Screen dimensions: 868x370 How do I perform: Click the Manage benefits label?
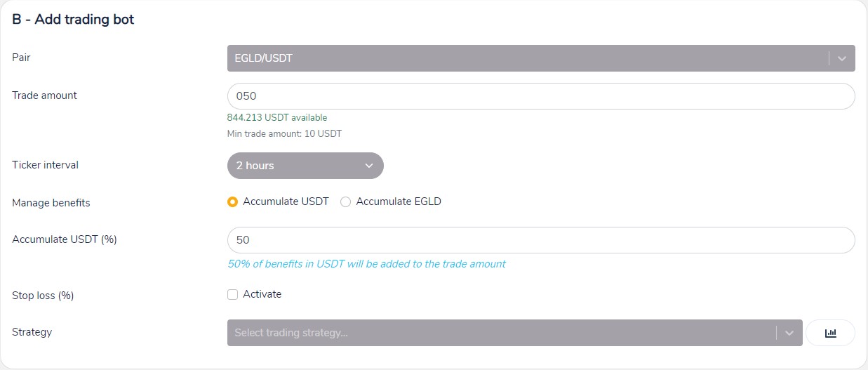[51, 203]
